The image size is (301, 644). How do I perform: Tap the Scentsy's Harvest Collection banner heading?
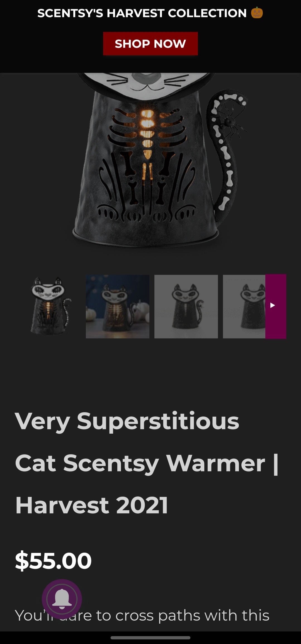(x=142, y=13)
